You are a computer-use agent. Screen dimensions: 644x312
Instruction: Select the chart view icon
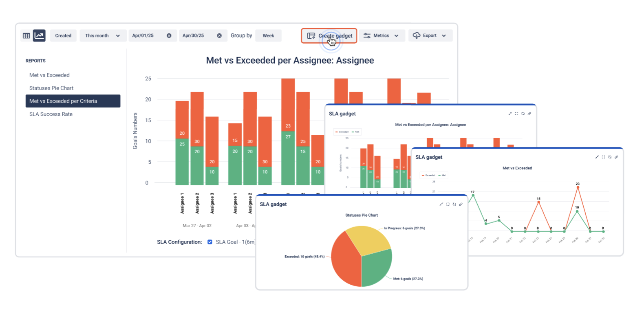tap(39, 35)
